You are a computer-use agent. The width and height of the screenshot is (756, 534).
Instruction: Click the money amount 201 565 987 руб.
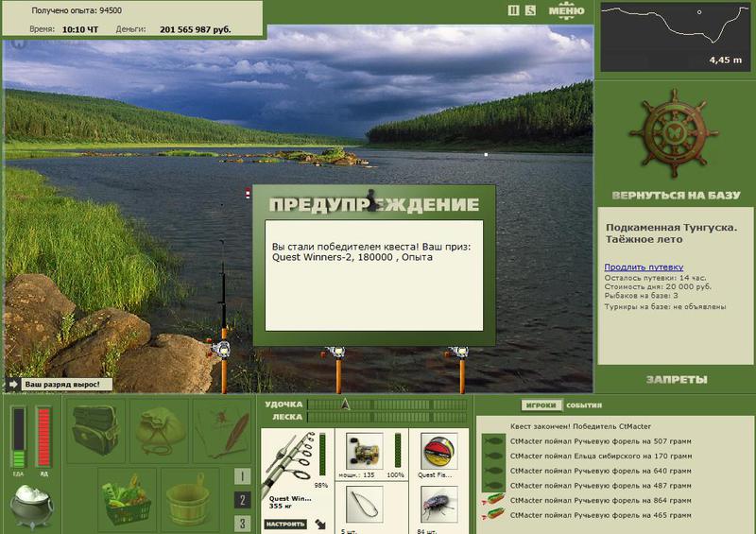(196, 29)
